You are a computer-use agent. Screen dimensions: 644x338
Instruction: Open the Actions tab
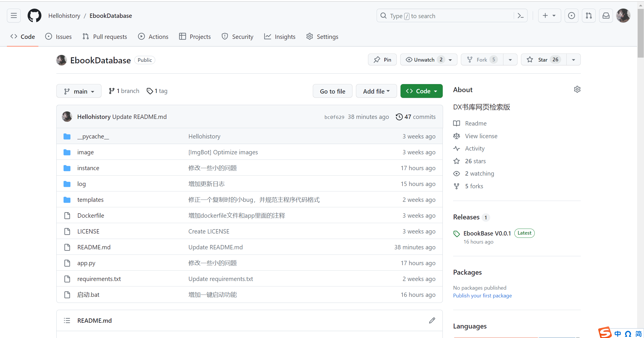[x=153, y=37]
